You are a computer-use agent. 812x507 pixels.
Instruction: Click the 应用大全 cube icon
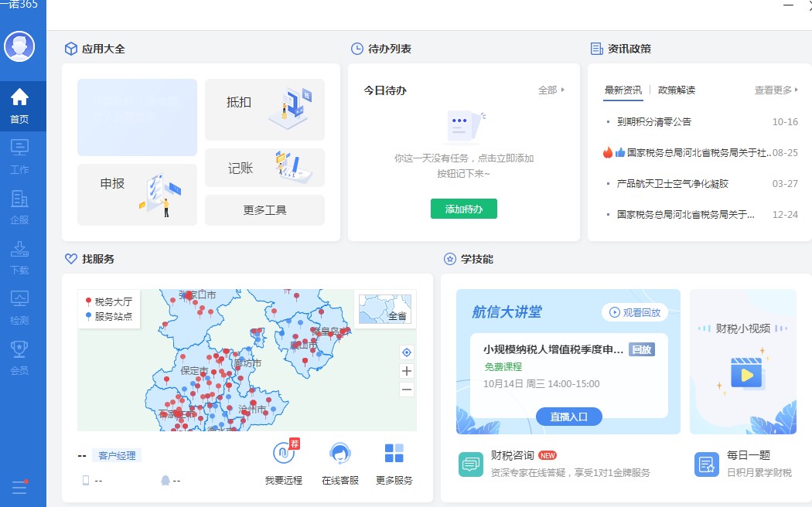tap(70, 49)
